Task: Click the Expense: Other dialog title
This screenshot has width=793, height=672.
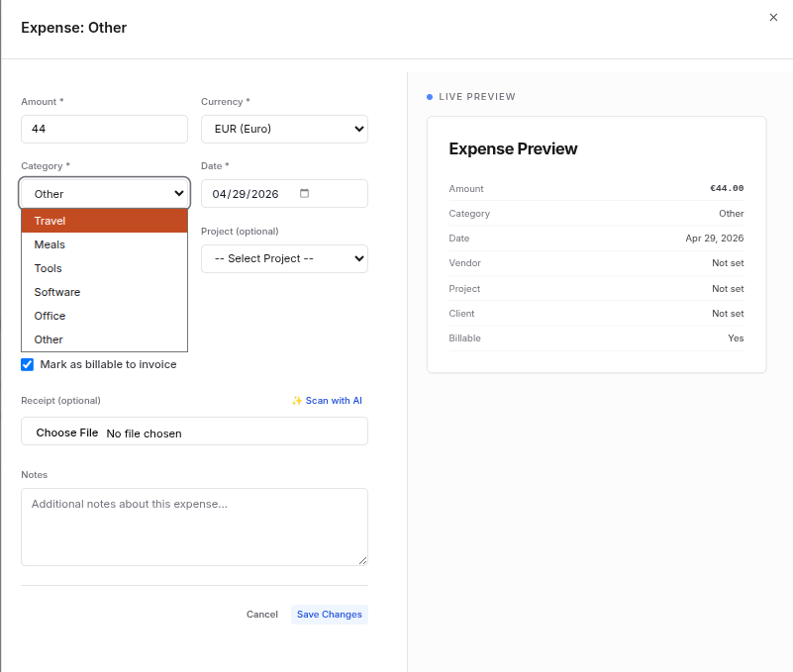Action: tap(74, 28)
